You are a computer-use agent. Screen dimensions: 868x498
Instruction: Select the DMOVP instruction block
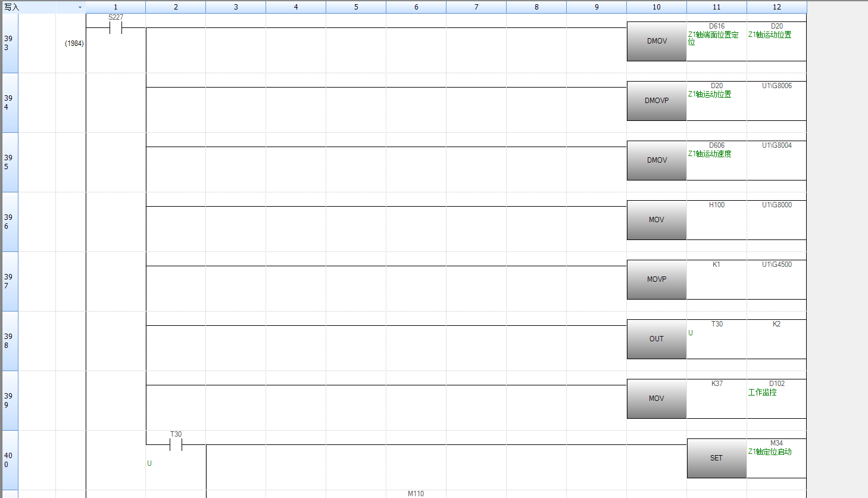click(656, 101)
